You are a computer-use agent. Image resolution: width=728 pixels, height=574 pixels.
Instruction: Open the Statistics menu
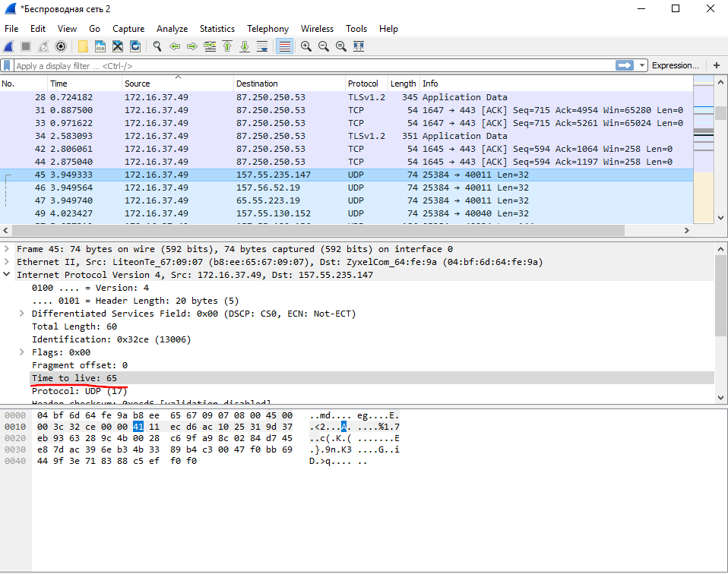217,29
